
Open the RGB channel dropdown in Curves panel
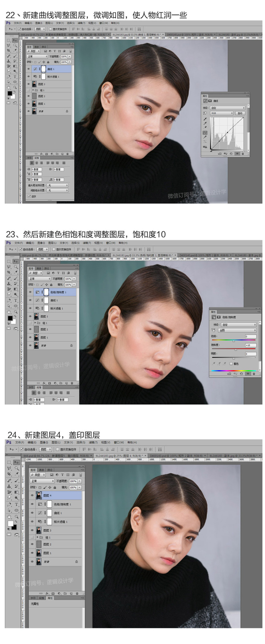coord(222,113)
